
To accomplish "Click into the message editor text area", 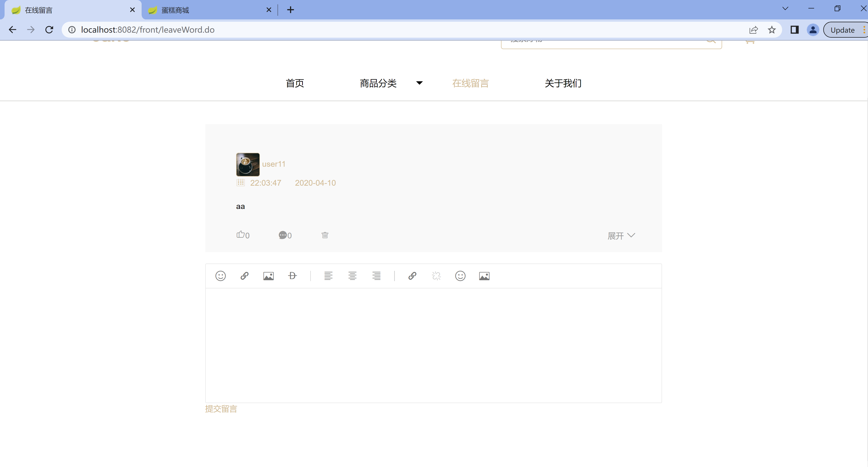I will tap(433, 345).
